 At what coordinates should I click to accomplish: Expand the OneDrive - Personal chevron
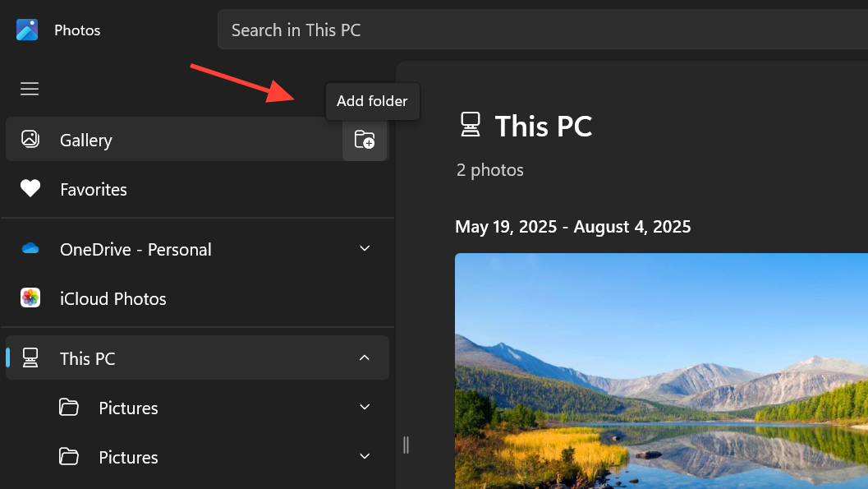click(x=365, y=248)
